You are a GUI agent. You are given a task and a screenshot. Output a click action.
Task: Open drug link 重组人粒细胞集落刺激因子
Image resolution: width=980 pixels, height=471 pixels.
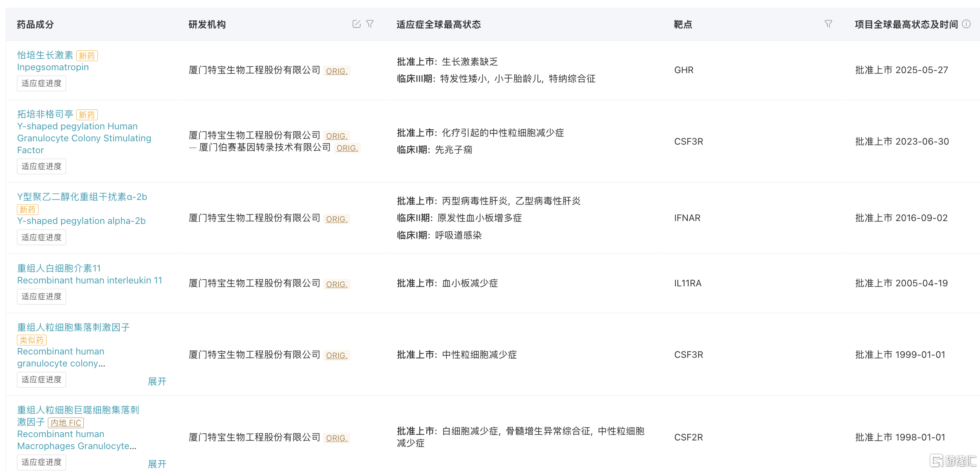(73, 327)
